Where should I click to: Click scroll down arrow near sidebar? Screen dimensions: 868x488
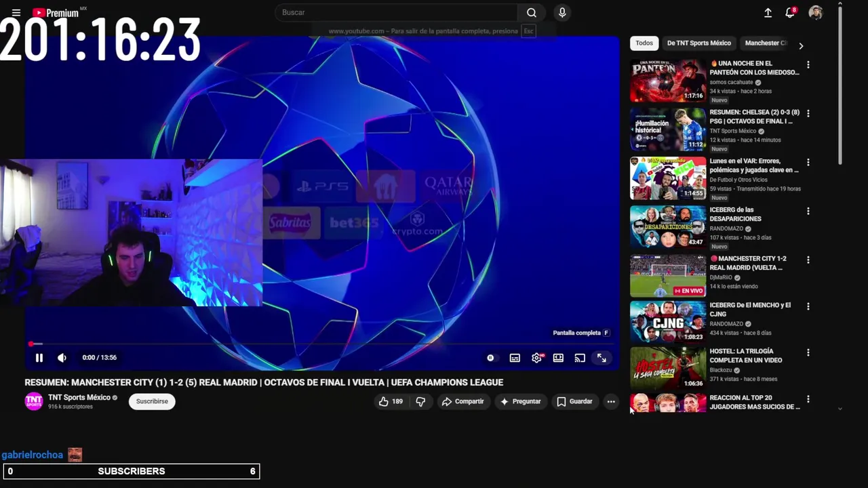coord(840,409)
